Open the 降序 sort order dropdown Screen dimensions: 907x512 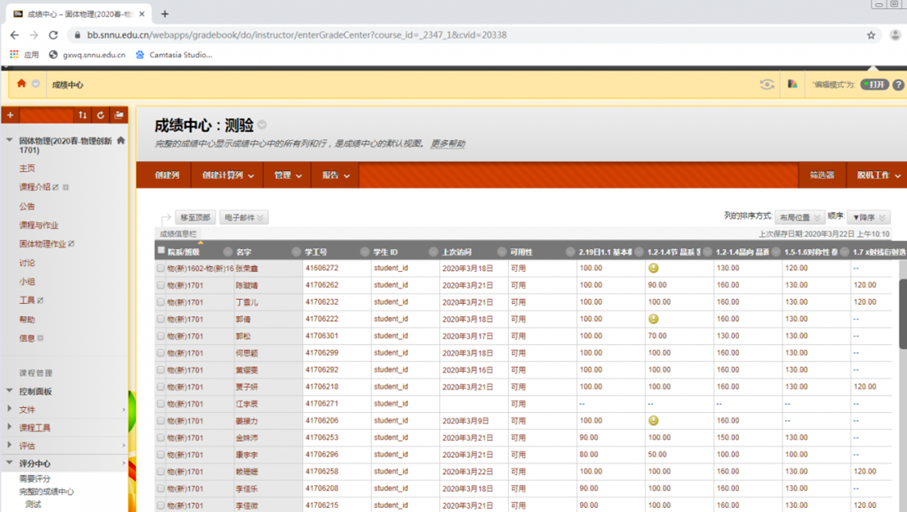point(867,217)
